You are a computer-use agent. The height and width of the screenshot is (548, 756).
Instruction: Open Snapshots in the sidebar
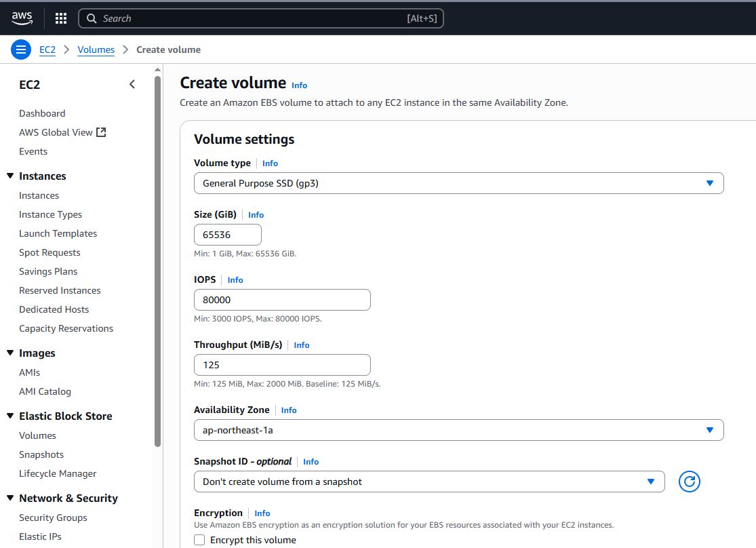pyautogui.click(x=41, y=454)
